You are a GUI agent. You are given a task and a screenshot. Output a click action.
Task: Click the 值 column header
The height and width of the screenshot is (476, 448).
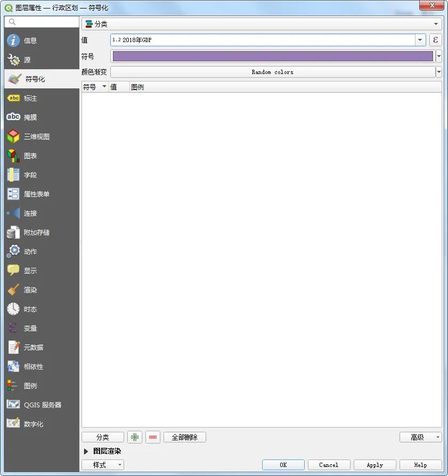pyautogui.click(x=119, y=87)
